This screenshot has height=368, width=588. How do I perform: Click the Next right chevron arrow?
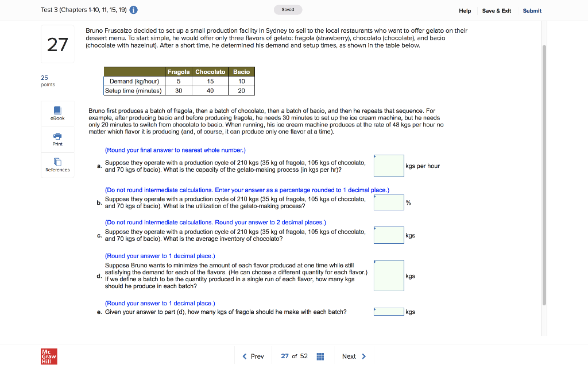(x=363, y=356)
